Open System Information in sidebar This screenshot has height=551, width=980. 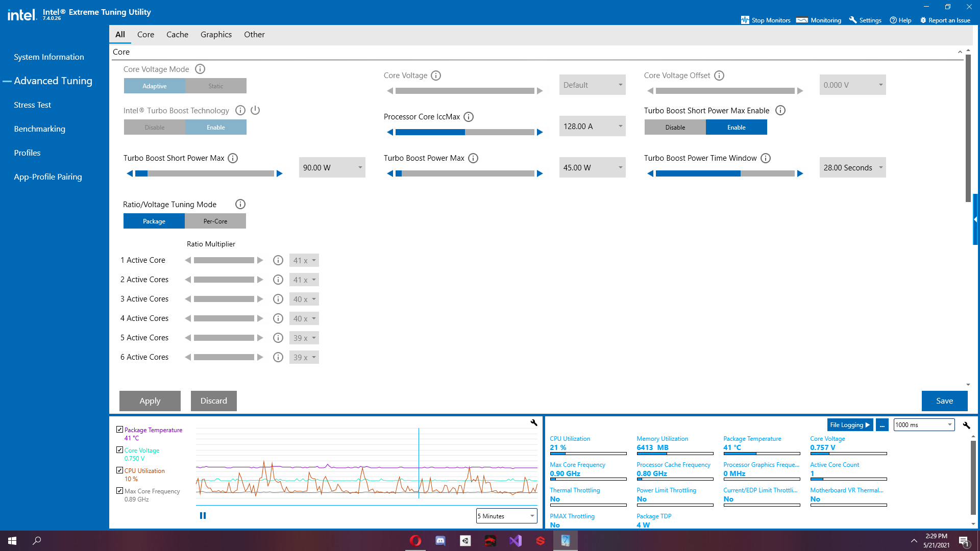[49, 57]
